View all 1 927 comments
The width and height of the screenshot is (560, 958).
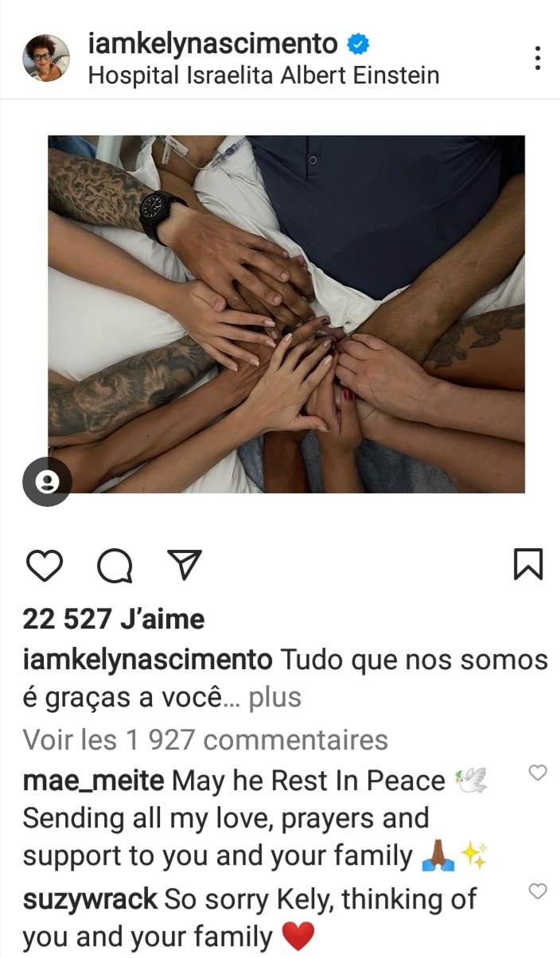[x=205, y=739]
